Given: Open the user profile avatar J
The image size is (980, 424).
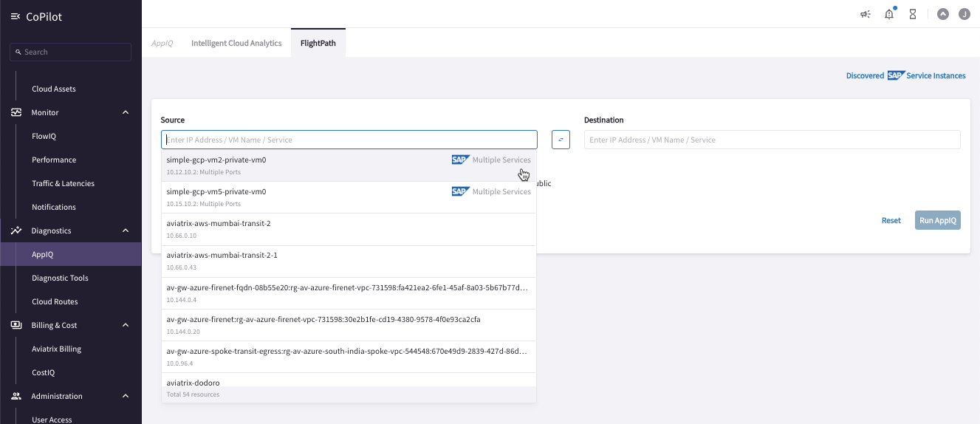Looking at the screenshot, I should click(964, 14).
